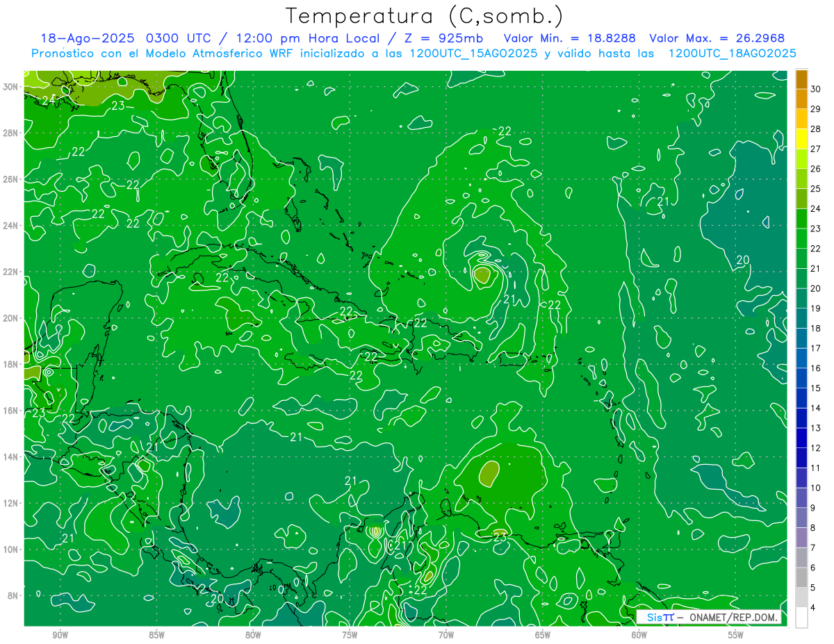
Task: Click the '14N' latitude axis label
Action: click(11, 457)
